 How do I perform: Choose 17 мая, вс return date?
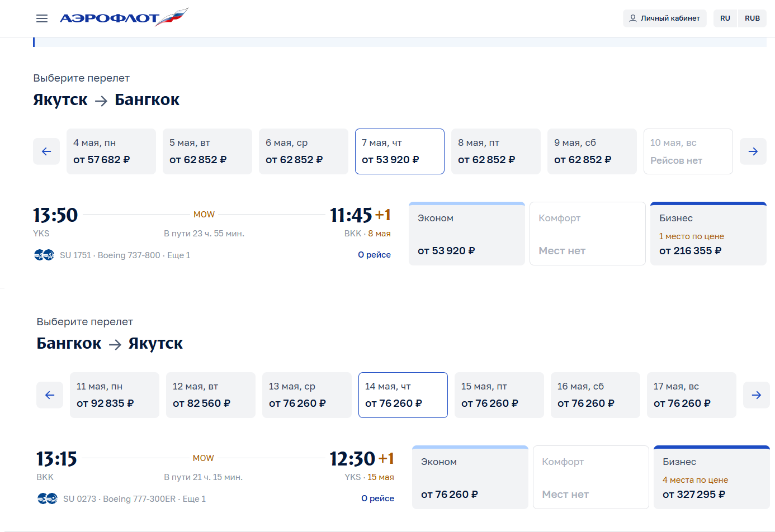pos(691,395)
